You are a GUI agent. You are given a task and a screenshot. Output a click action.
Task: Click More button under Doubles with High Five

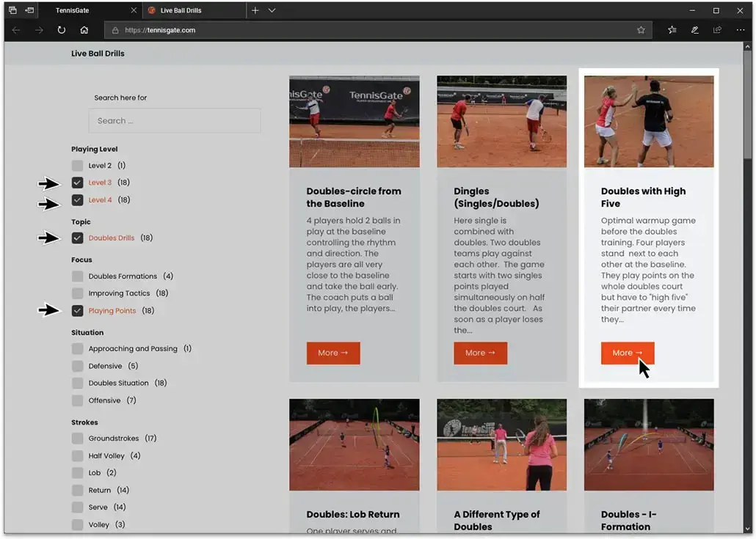[x=627, y=353]
